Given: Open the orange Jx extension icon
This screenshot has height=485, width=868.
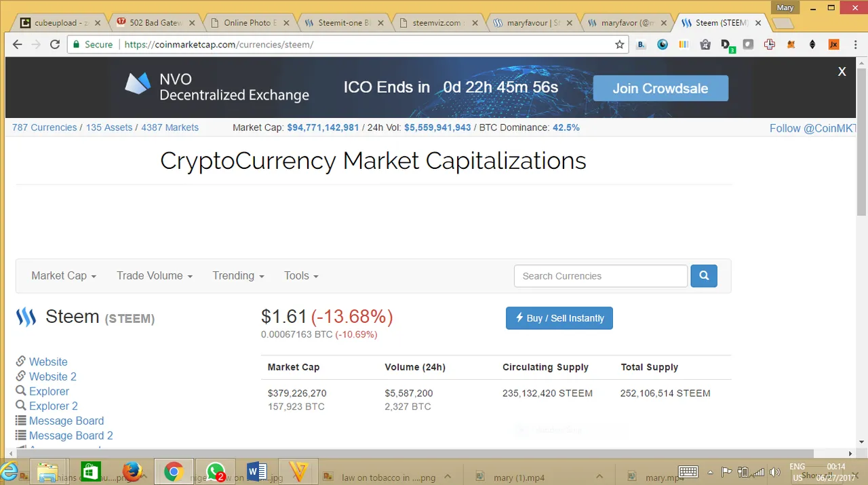Looking at the screenshot, I should coord(834,44).
